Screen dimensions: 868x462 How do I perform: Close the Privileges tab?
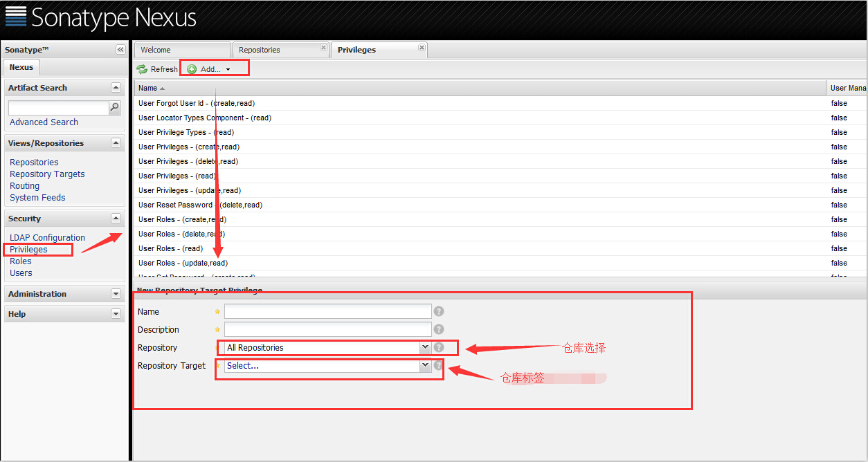[x=422, y=48]
